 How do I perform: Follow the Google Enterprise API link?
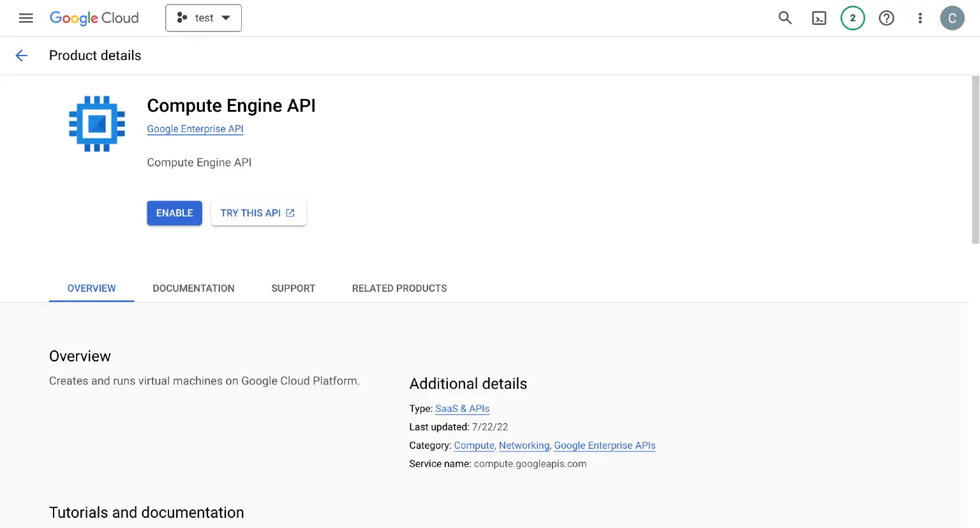[195, 129]
